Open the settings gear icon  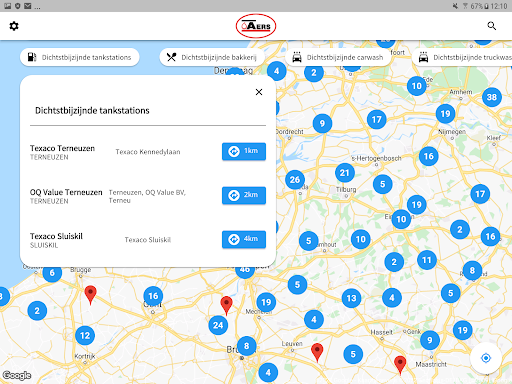[x=14, y=26]
